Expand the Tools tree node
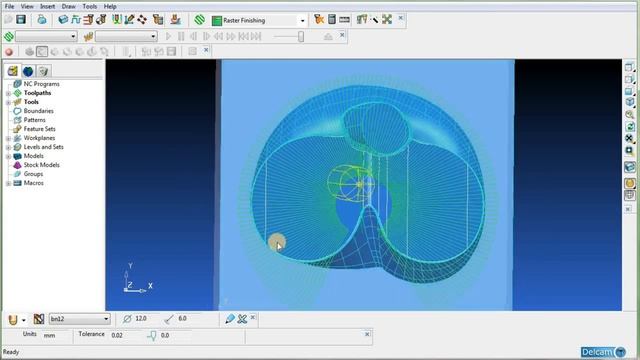Viewport: 640px width, 360px height. click(8, 102)
